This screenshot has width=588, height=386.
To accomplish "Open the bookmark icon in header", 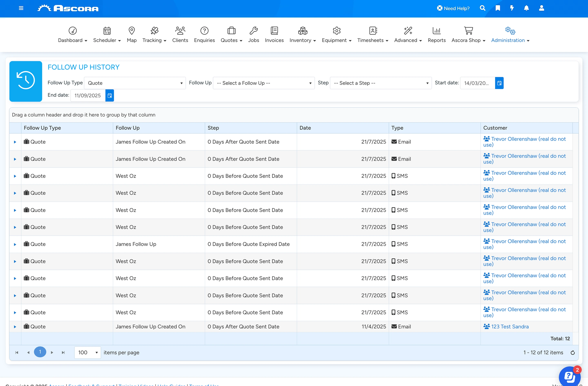I will (x=498, y=8).
